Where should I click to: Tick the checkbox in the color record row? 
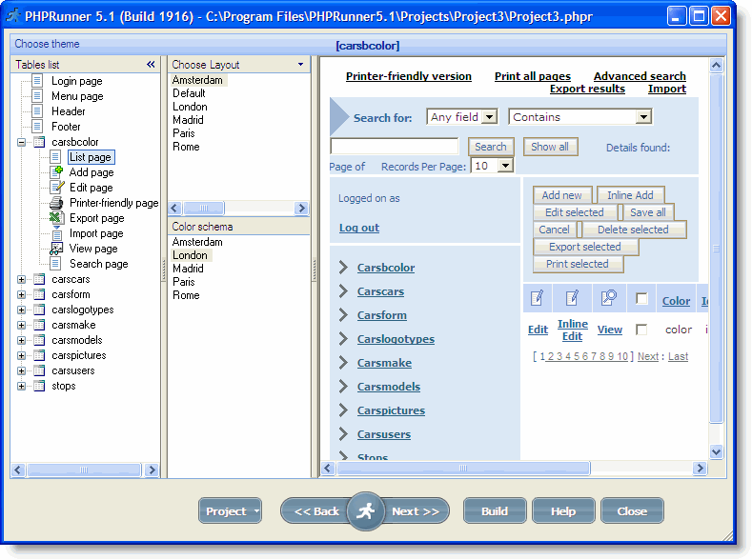641,330
